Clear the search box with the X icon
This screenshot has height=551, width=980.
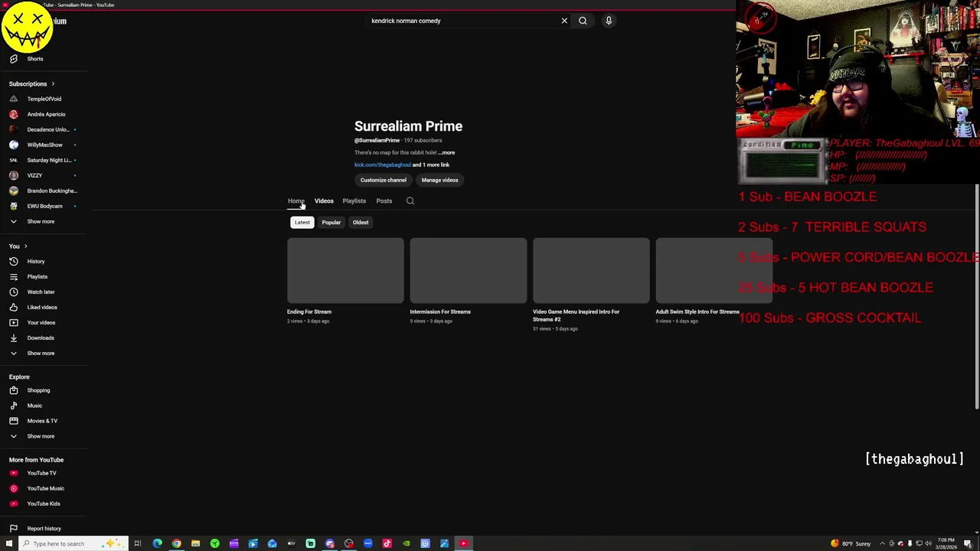(x=564, y=21)
